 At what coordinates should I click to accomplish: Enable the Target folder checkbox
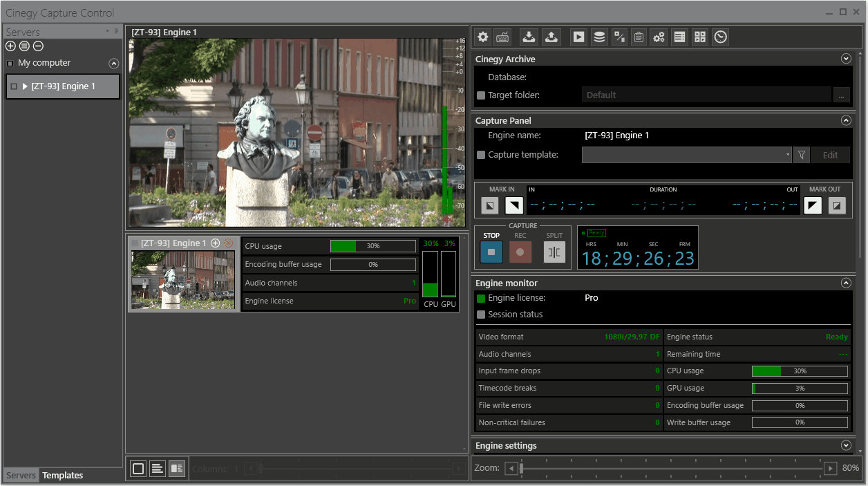pyautogui.click(x=481, y=95)
